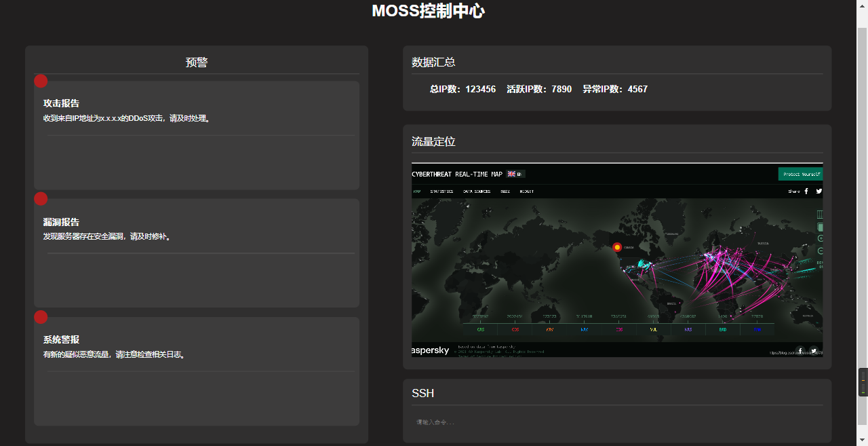Focus the SSH command input field
The height and width of the screenshot is (446, 868).
pos(617,422)
